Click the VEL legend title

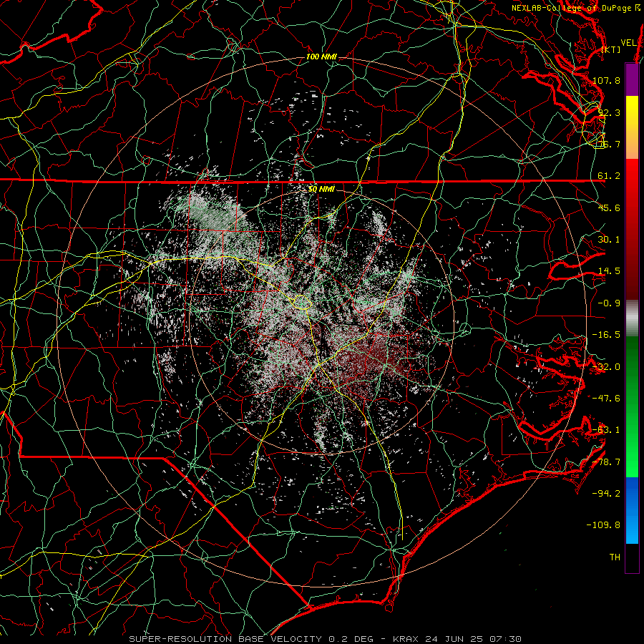click(x=628, y=43)
